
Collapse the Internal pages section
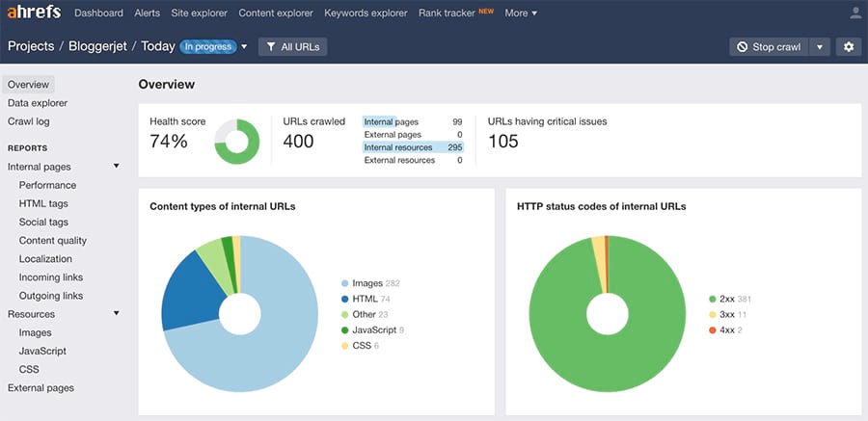click(116, 167)
